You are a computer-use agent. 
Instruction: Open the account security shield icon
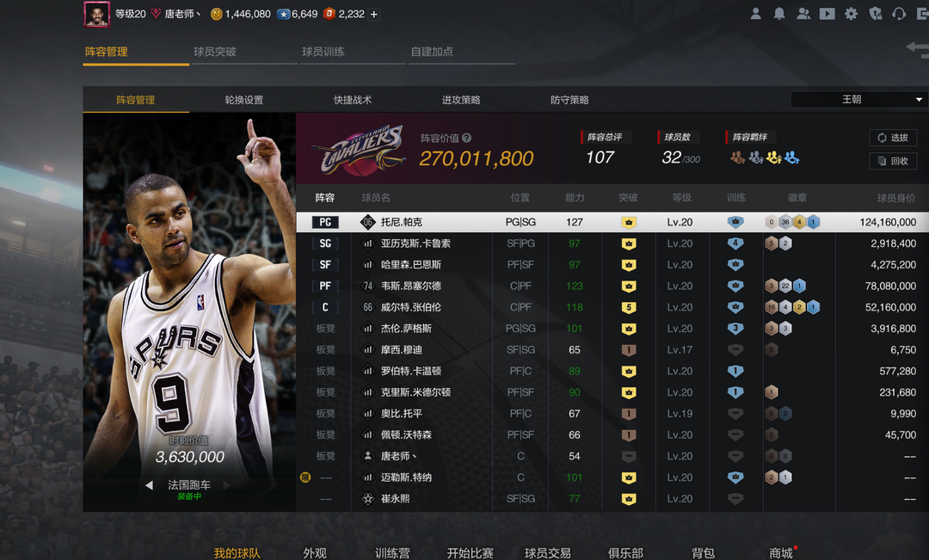tap(875, 14)
